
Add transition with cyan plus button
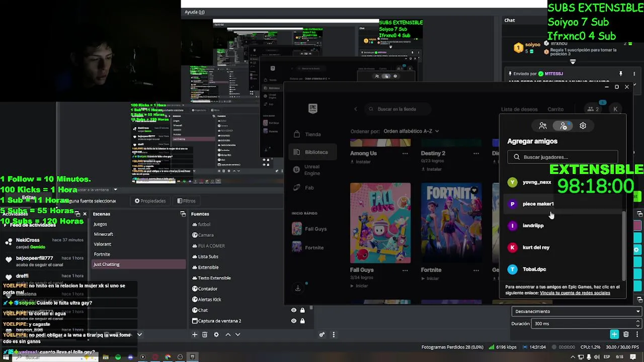click(614, 334)
